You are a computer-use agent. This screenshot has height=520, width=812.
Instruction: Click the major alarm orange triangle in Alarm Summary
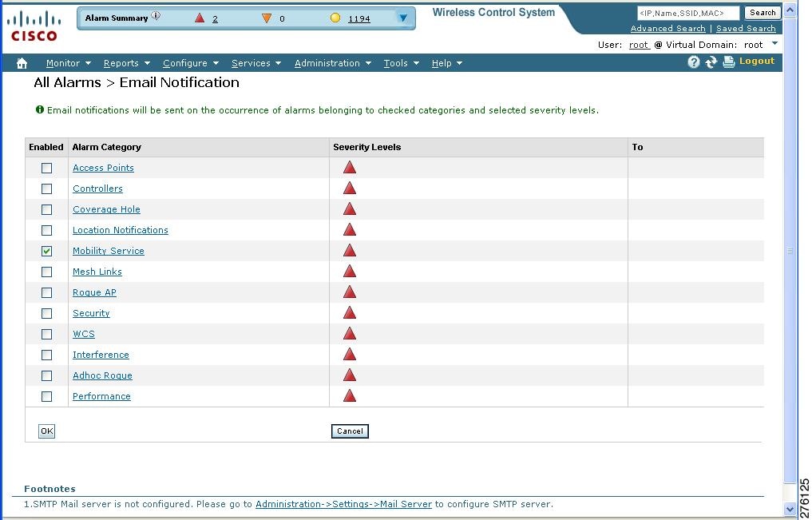point(267,18)
